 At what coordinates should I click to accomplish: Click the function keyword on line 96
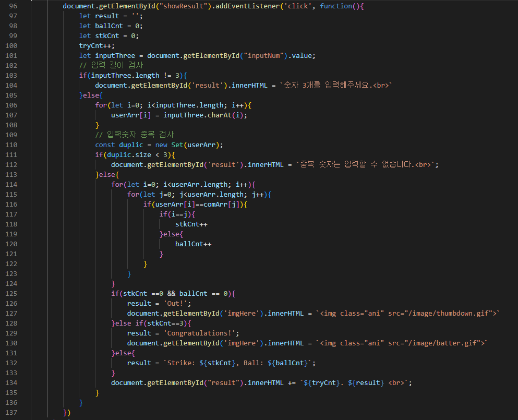(x=335, y=6)
